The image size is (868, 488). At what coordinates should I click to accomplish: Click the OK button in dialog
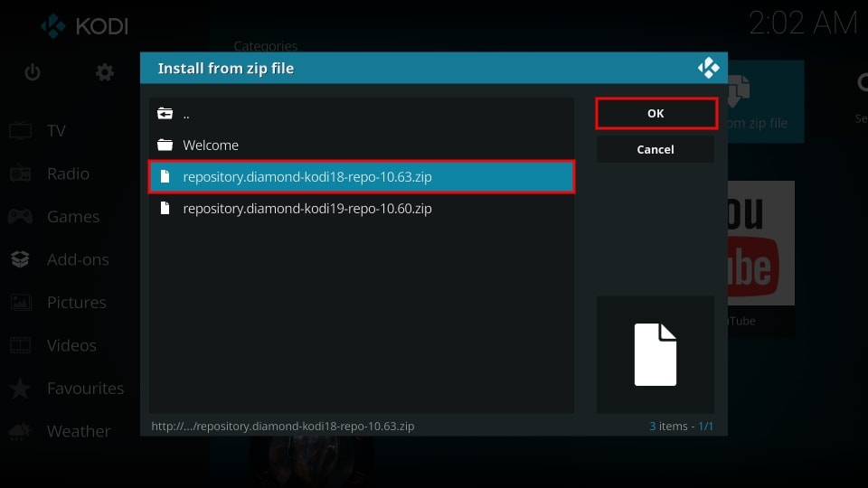coord(656,114)
